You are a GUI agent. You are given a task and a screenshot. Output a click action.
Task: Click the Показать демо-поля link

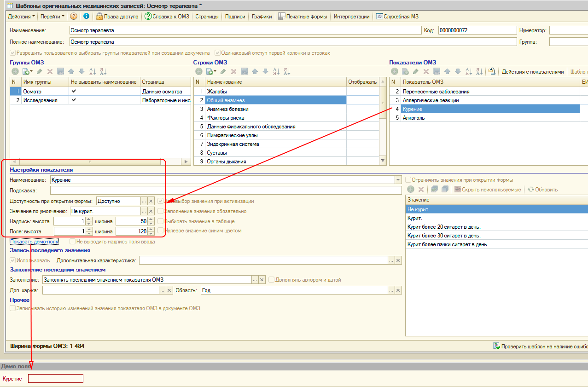point(35,242)
